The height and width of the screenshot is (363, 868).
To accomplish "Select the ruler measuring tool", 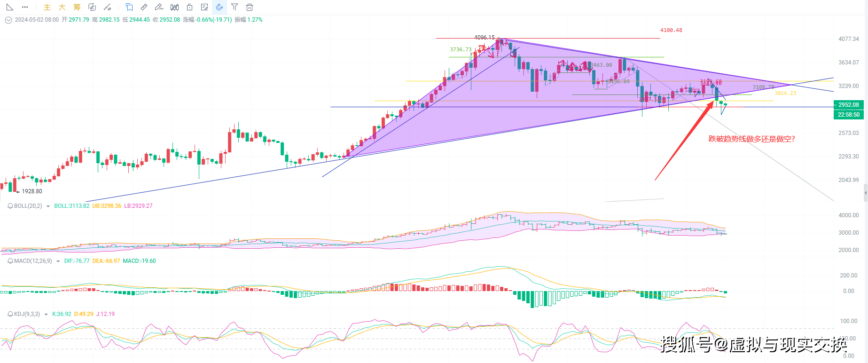I will coord(144,7).
